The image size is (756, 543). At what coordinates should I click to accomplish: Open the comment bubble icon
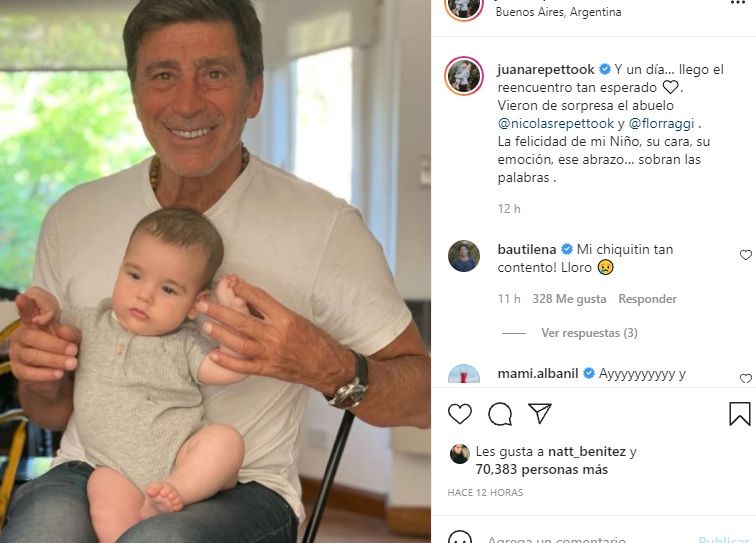point(500,414)
